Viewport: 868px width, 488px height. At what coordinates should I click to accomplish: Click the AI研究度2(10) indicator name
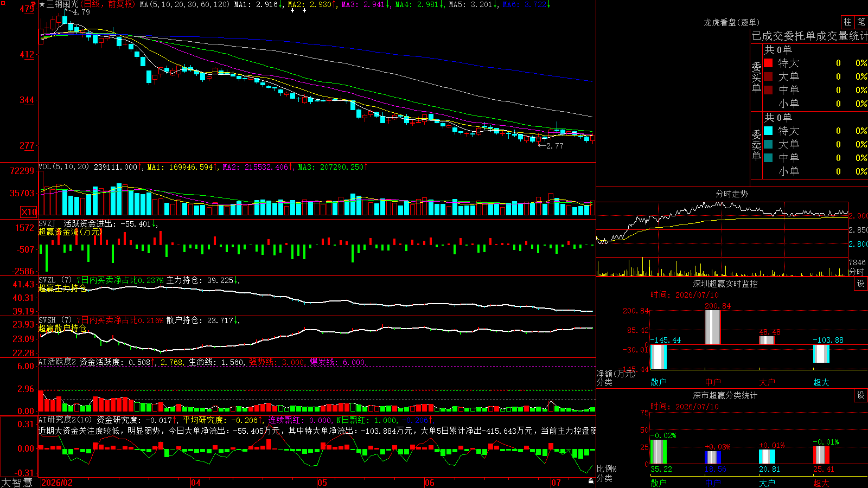(65, 420)
